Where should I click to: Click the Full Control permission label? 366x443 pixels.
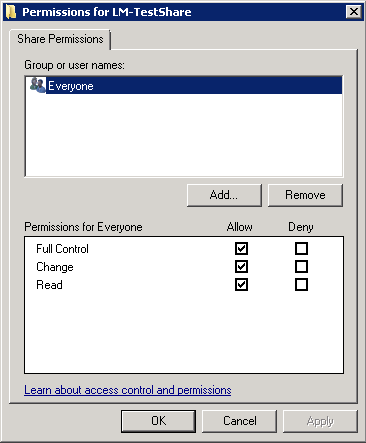[x=62, y=249]
